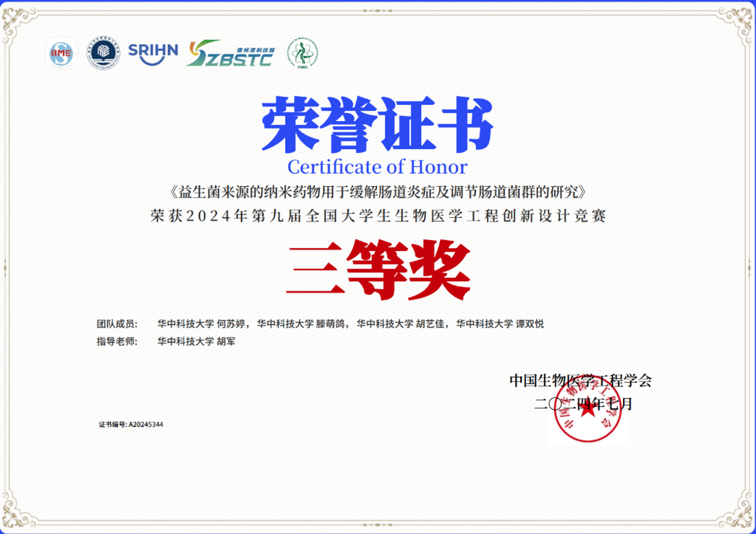The width and height of the screenshot is (756, 534).
Task: Click team member name 滕萌鸽
Action: (330, 324)
